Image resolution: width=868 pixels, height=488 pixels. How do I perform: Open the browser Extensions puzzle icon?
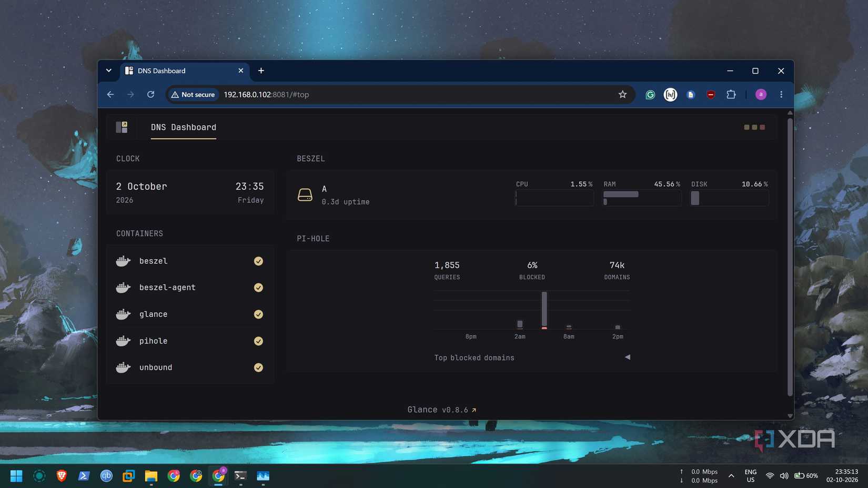731,95
